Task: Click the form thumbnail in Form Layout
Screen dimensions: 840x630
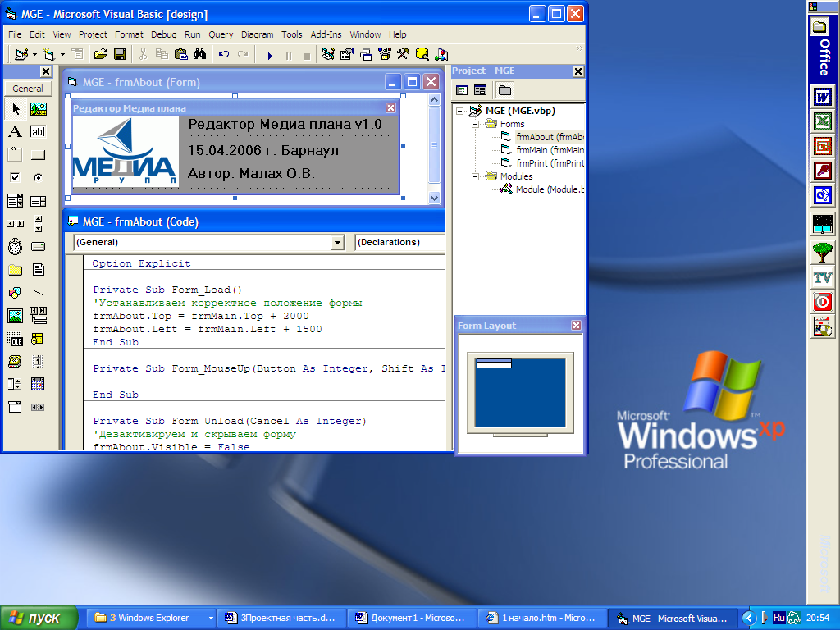Action: tap(494, 363)
